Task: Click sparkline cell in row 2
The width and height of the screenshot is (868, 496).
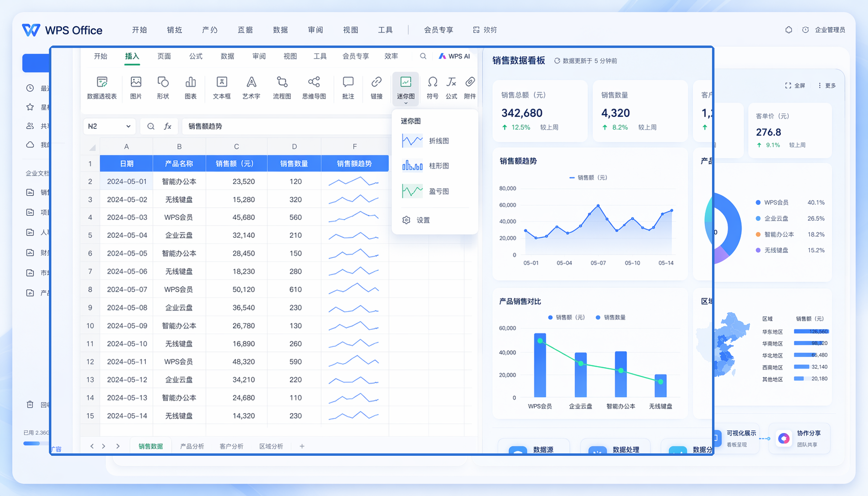Action: [x=355, y=182]
